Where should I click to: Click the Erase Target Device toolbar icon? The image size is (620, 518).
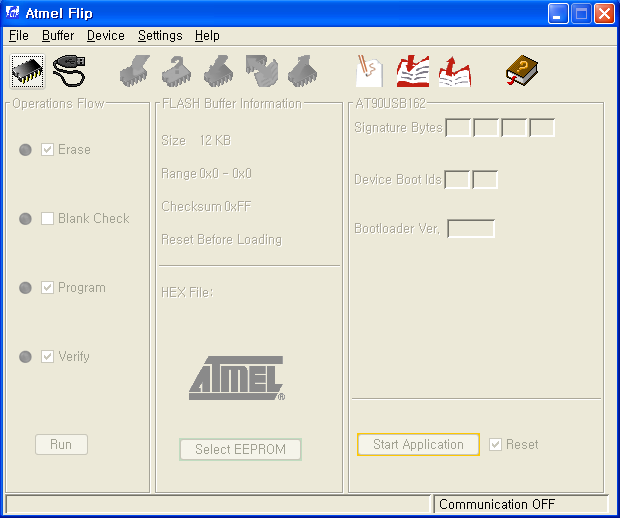point(135,71)
